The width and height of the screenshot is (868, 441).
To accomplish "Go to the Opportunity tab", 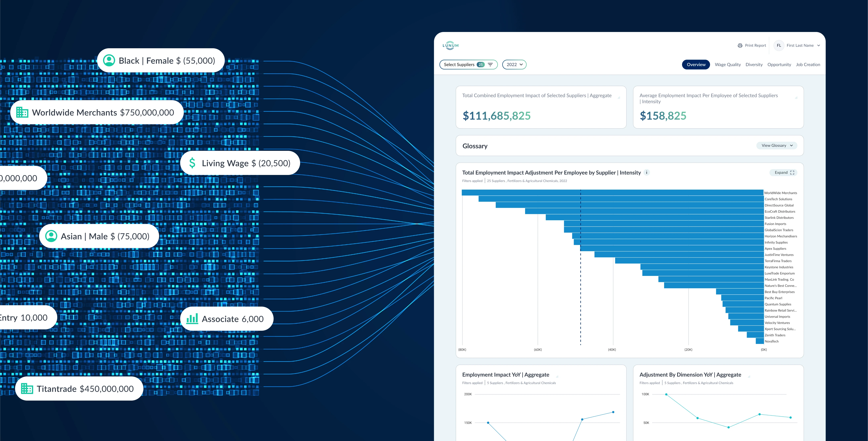I will (779, 64).
